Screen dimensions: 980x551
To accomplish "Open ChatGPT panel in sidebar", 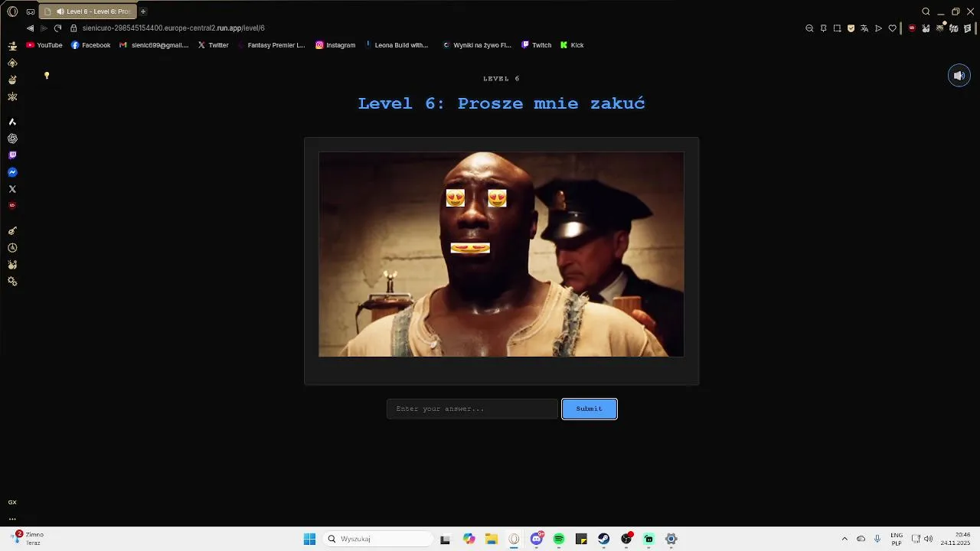I will 12,139.
